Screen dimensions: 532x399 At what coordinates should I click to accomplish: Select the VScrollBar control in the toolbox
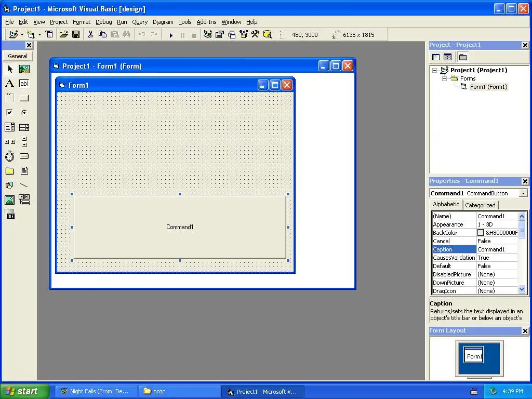tap(24, 142)
